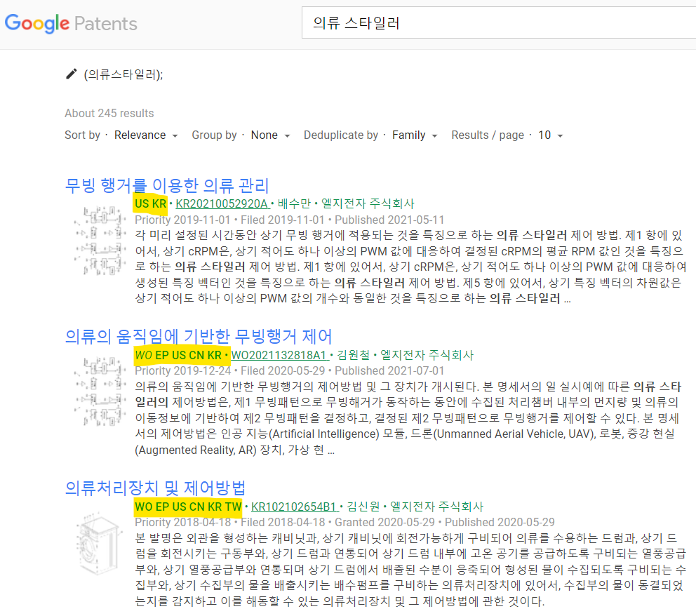Click inventor name 배수만

point(294,203)
